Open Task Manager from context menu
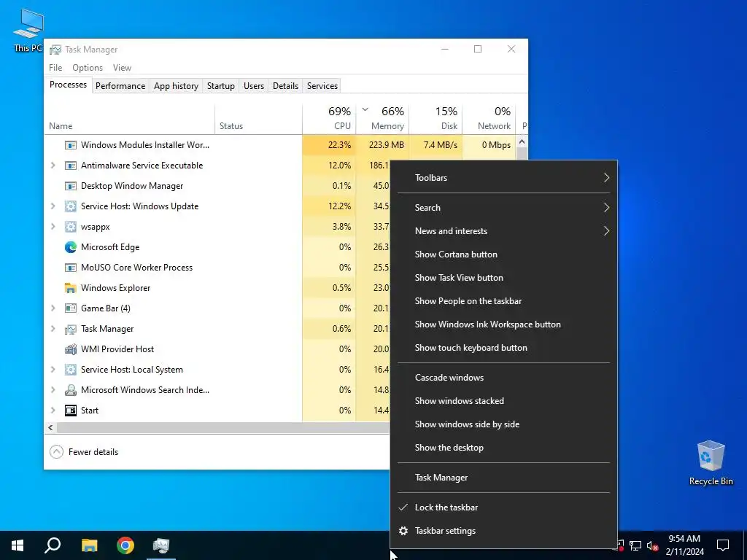This screenshot has width=747, height=560. [503, 478]
